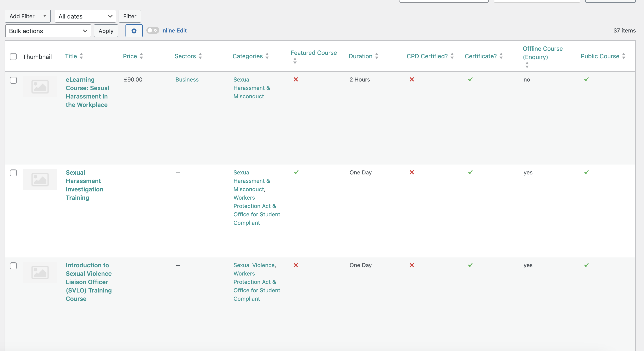The image size is (644, 351).
Task: Open the Business sector link
Action: pyautogui.click(x=187, y=79)
